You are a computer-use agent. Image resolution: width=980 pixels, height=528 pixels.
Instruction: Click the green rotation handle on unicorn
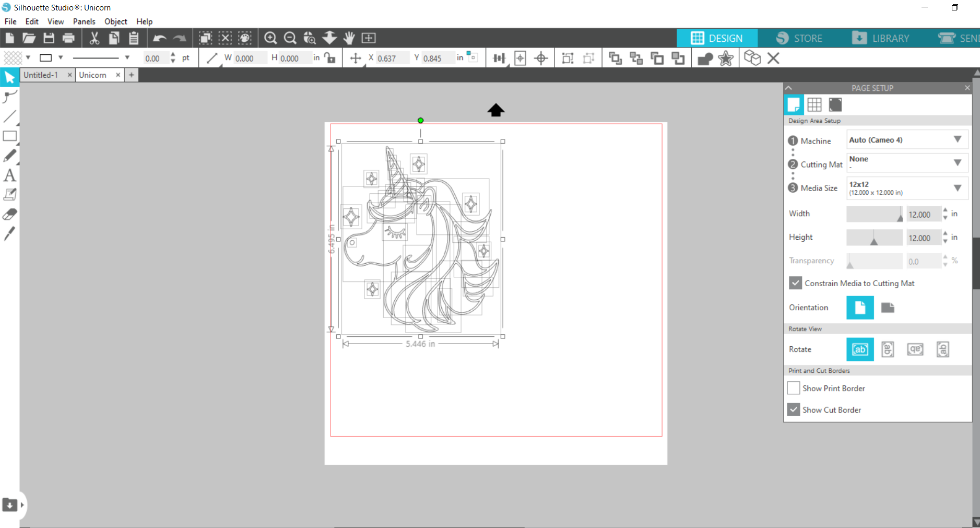[x=420, y=120]
